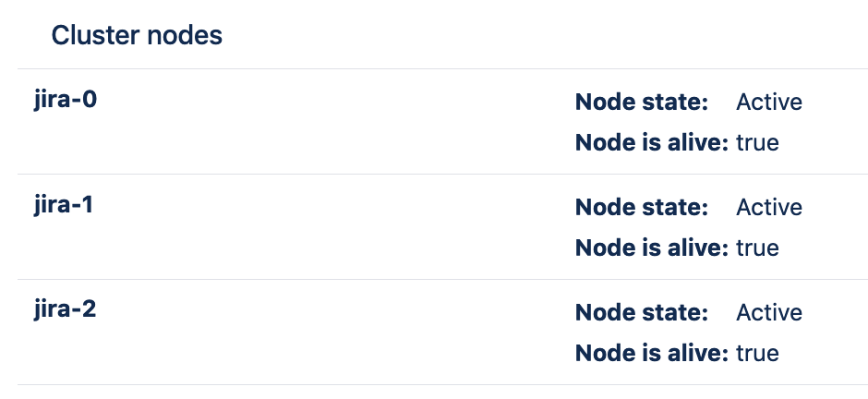
Task: Click the Node is alive label for jira-0
Action: click(x=652, y=143)
